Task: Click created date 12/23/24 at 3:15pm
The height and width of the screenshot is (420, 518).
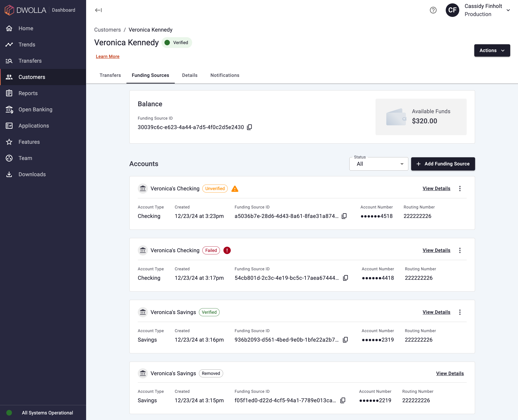Action: (x=199, y=400)
